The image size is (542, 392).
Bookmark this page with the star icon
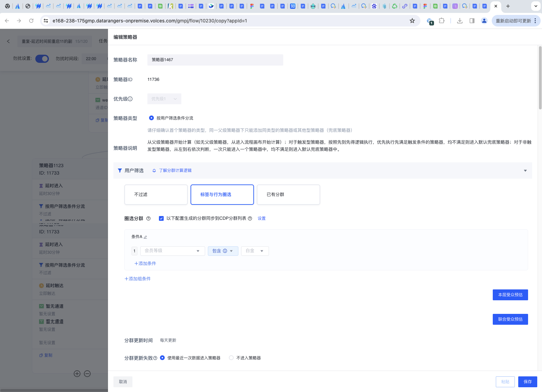click(412, 21)
